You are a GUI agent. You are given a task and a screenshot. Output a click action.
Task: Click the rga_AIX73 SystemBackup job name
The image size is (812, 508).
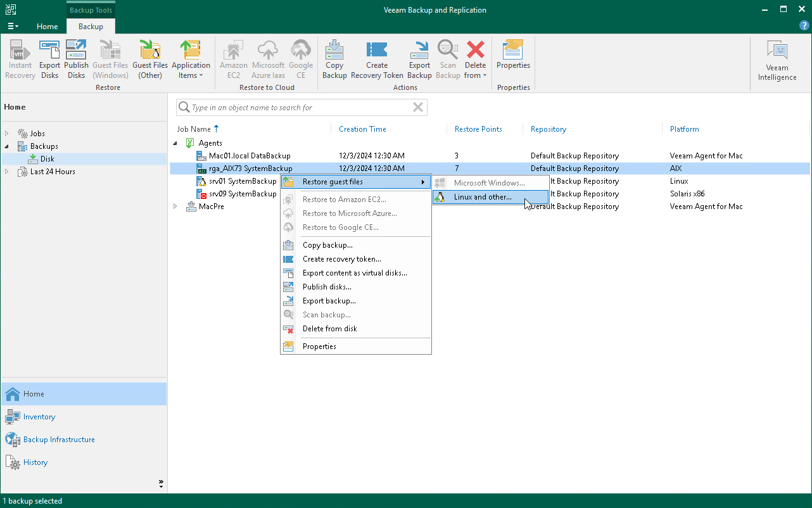point(250,168)
